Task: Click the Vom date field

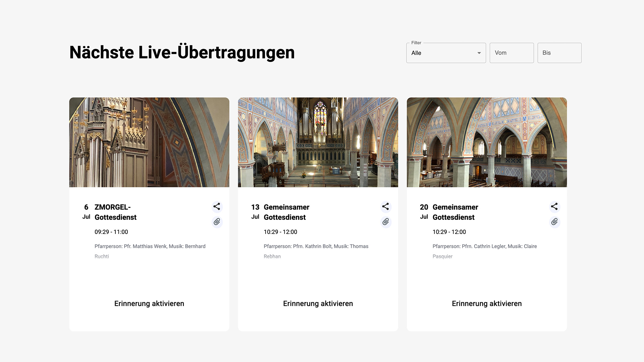Action: pyautogui.click(x=511, y=53)
